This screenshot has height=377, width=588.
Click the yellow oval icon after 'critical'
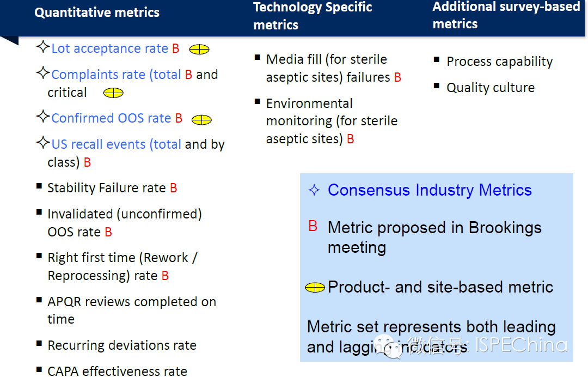click(113, 93)
